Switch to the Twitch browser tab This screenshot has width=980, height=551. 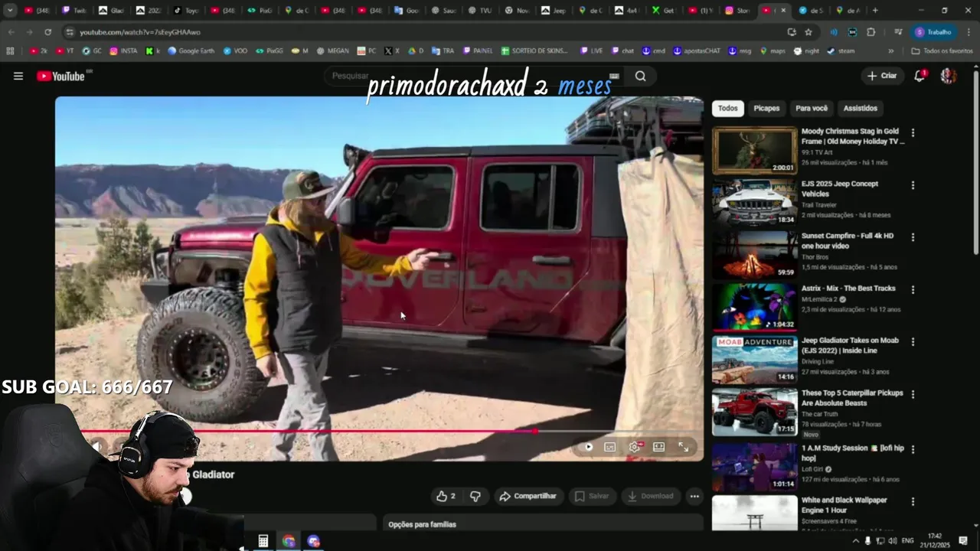pos(75,11)
